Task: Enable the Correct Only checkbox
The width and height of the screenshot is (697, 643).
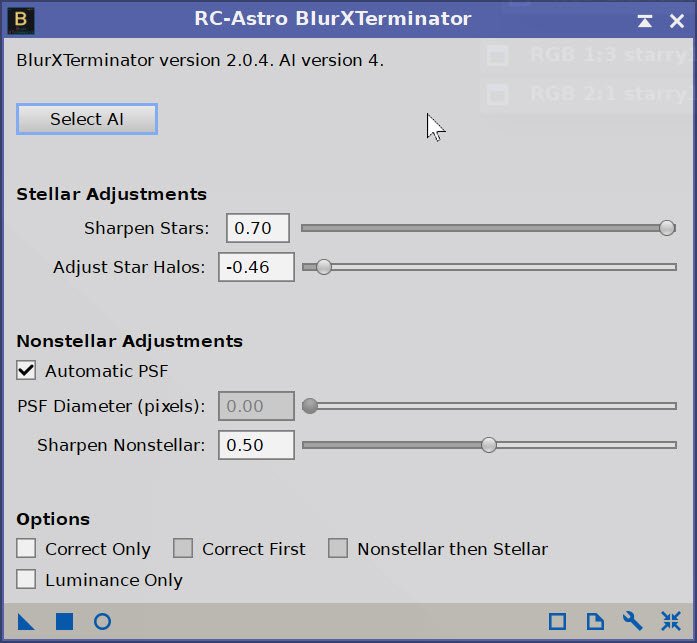Action: 26,548
